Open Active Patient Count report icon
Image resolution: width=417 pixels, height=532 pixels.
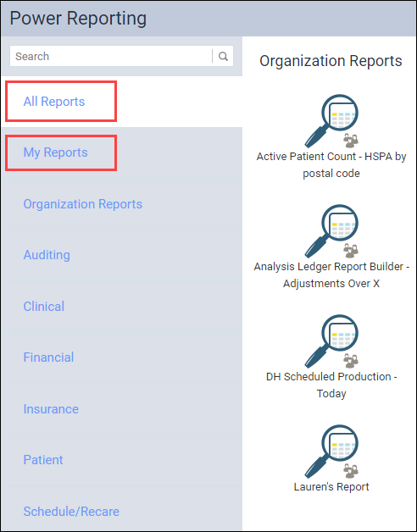click(331, 121)
